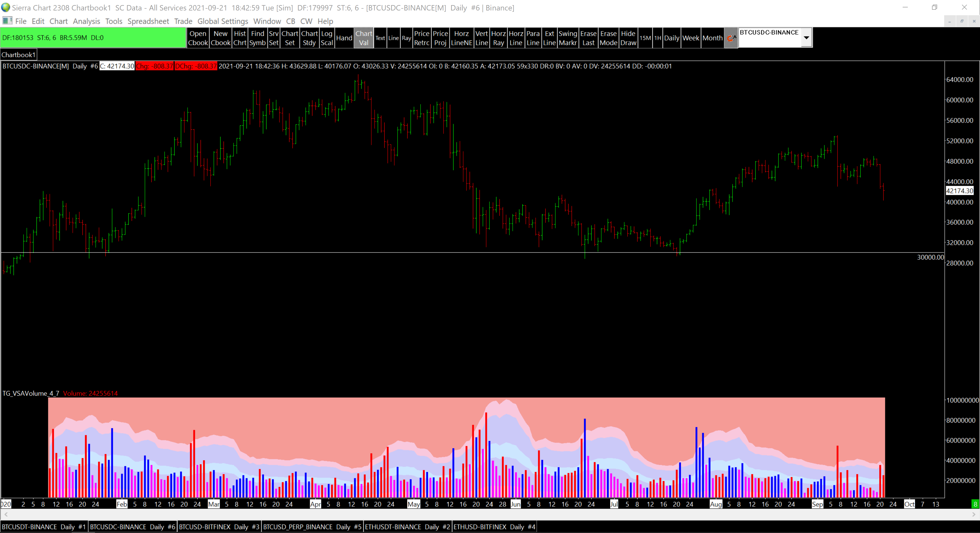Pick the Vert Line drawing tool
The width and height of the screenshot is (980, 533).
(481, 38)
